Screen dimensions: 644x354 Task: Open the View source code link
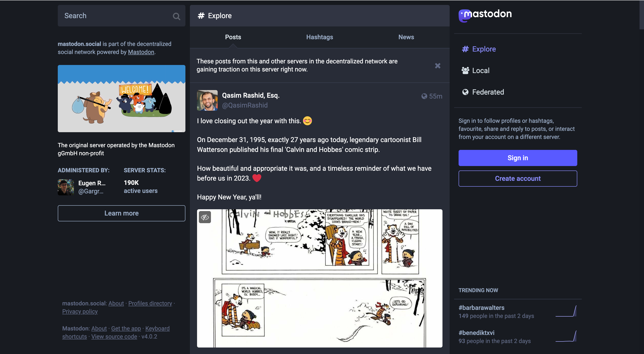coord(114,337)
